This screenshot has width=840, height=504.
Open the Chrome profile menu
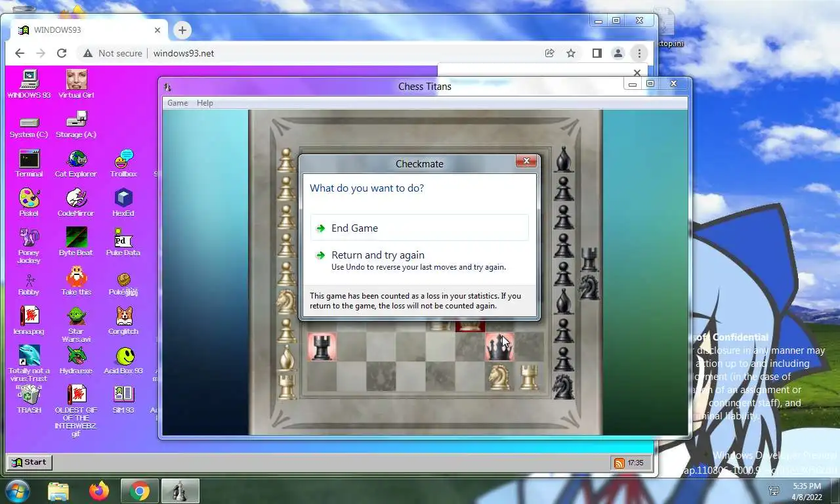(618, 53)
